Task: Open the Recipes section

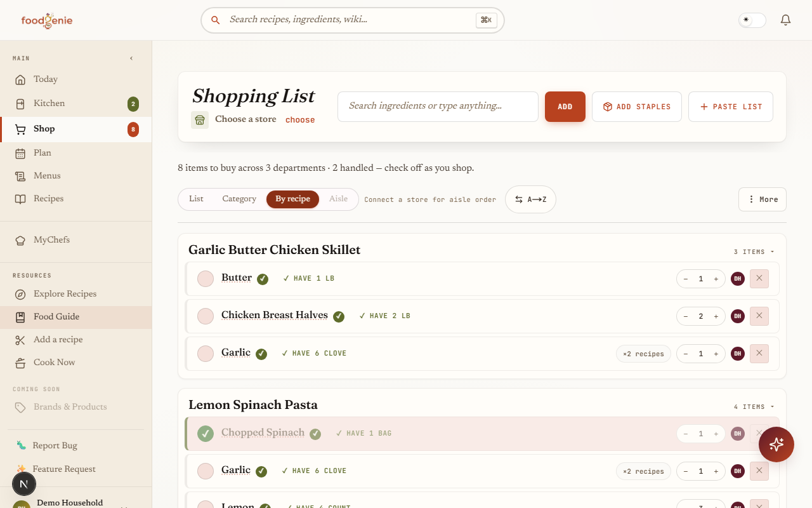Action: 76,199
